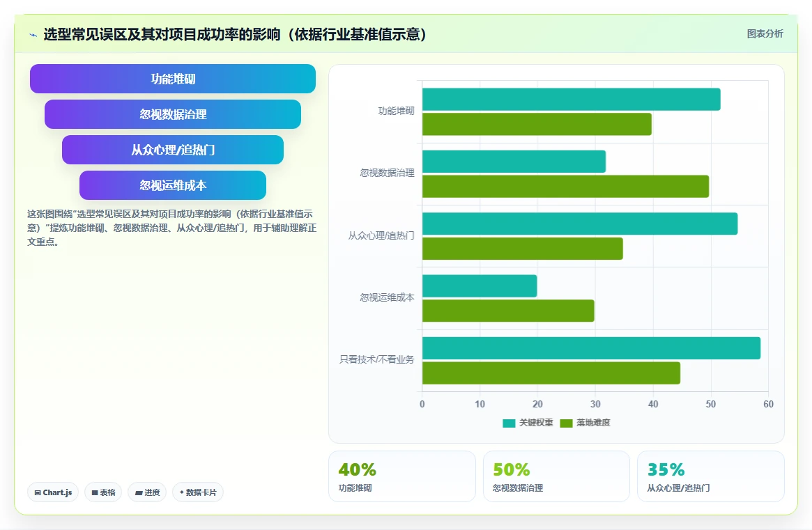Click the 进度 tag chip
Screen dimensions: 812x530
coord(147,492)
